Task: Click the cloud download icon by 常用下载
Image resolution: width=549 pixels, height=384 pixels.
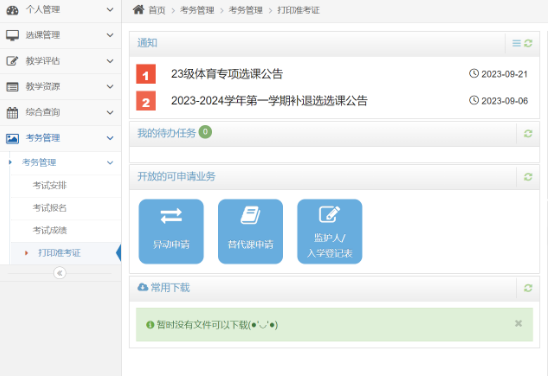Action: pyautogui.click(x=143, y=287)
